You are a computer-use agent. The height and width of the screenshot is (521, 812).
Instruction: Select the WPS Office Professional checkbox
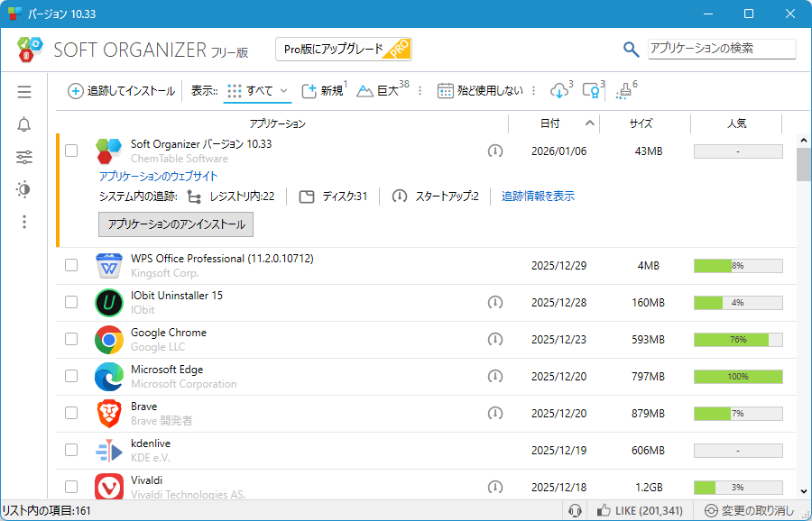[71, 265]
